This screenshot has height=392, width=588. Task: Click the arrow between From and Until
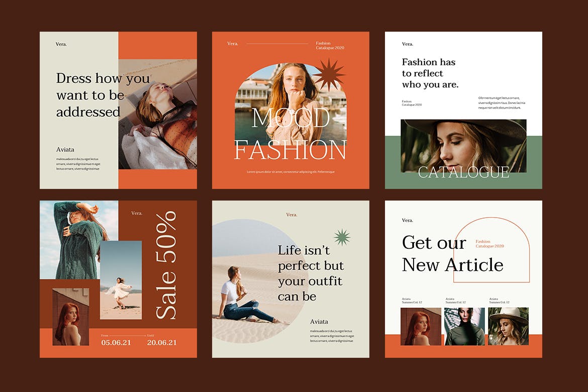(127, 335)
